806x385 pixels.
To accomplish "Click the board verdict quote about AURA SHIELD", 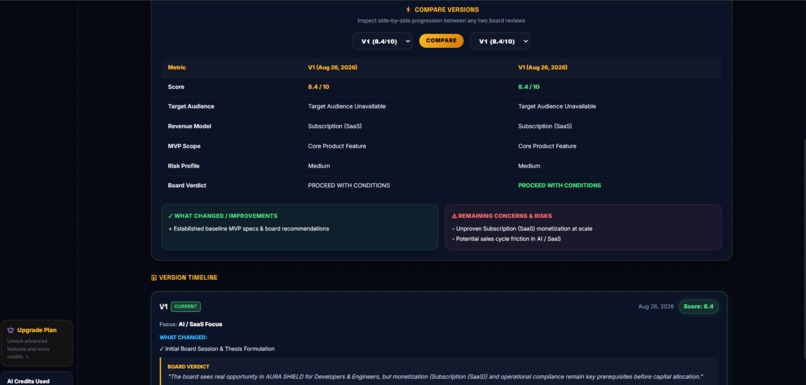I will point(435,377).
